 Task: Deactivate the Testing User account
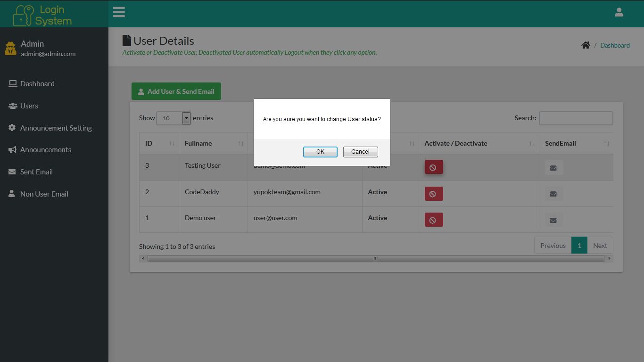tap(434, 167)
